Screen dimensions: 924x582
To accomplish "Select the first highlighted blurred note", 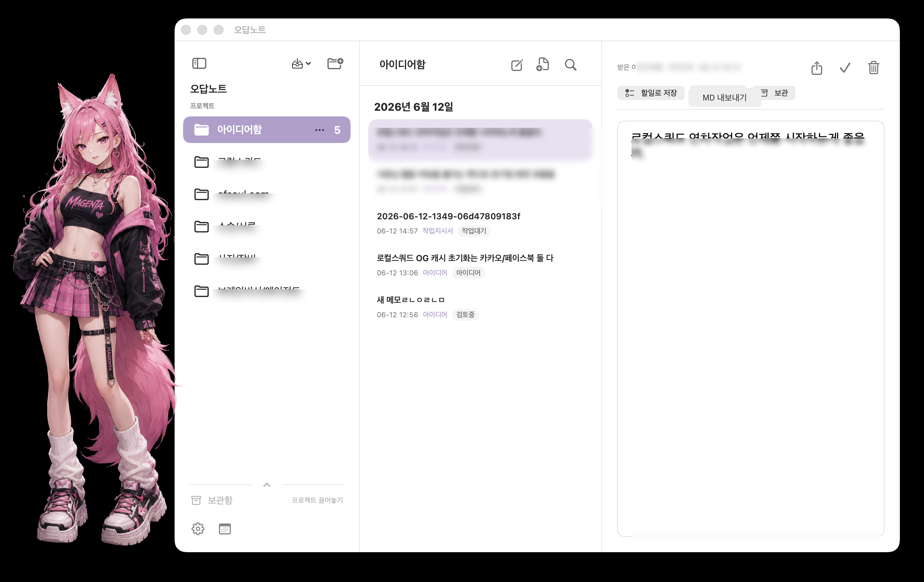I will coord(480,140).
